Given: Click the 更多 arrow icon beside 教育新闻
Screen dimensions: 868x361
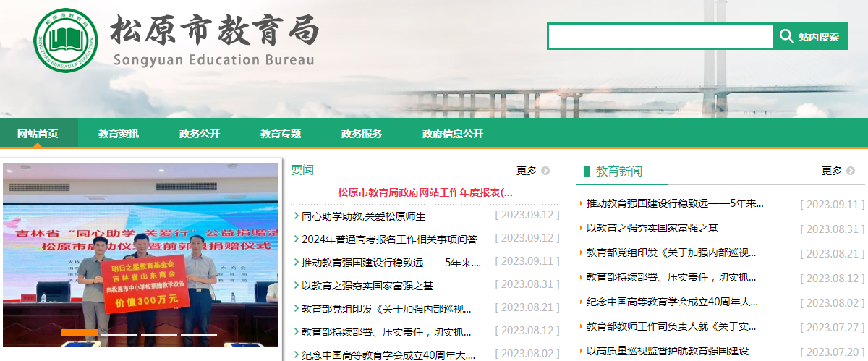Looking at the screenshot, I should (851, 171).
